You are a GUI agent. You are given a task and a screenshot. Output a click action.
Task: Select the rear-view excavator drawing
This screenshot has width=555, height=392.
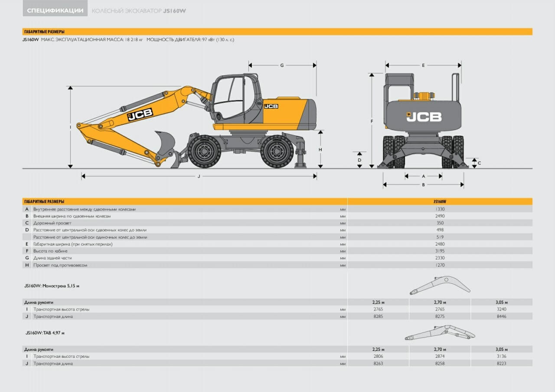423,121
